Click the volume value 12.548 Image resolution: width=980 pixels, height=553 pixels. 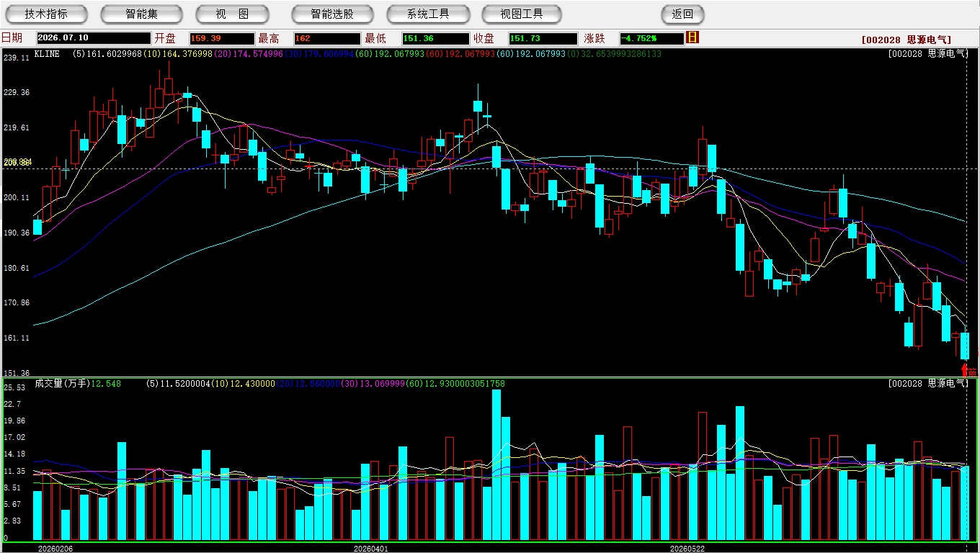[106, 384]
